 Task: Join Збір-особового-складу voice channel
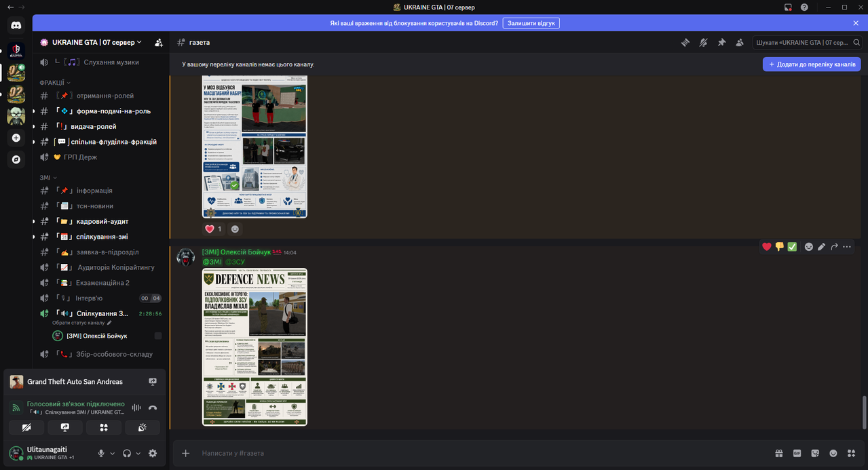pos(100,354)
